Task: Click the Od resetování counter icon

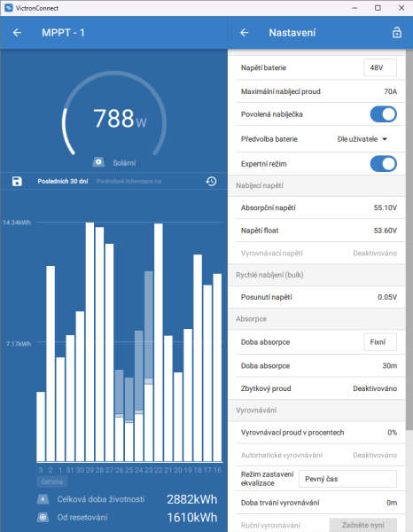Action: (x=43, y=518)
